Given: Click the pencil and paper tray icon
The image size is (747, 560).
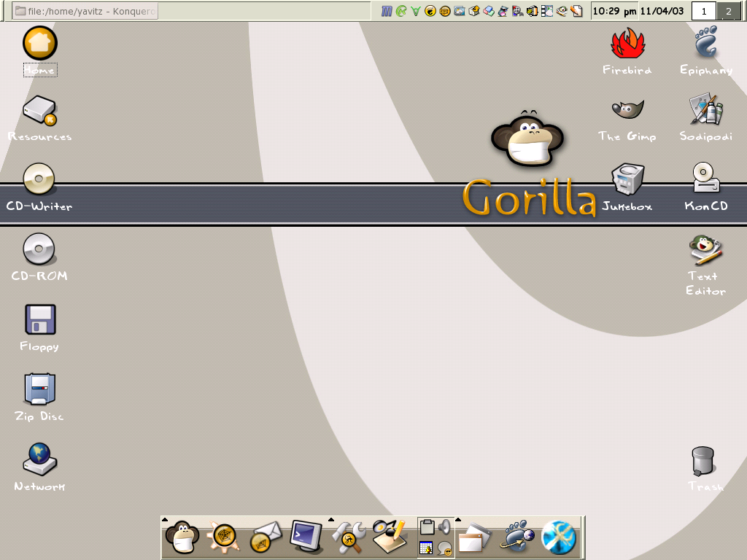Looking at the screenshot, I should point(576,11).
